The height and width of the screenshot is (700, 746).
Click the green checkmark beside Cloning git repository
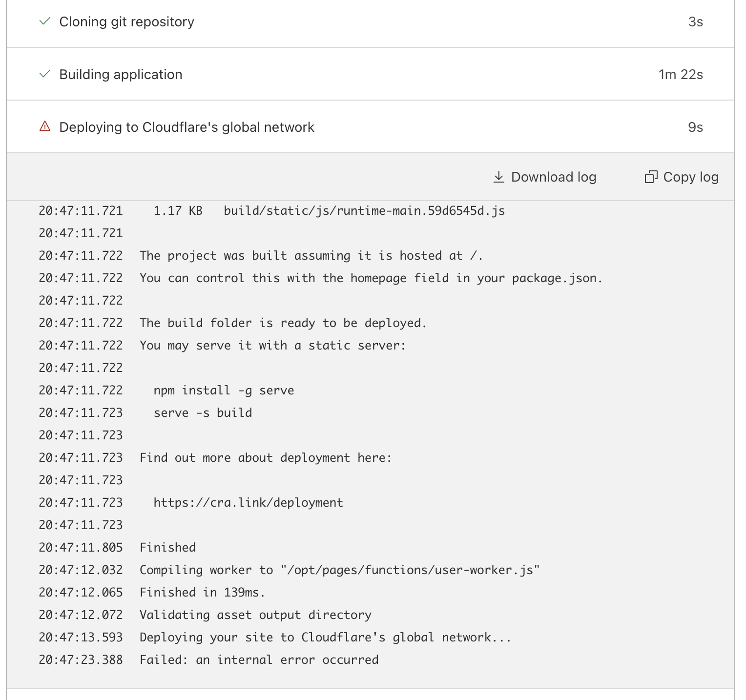45,21
